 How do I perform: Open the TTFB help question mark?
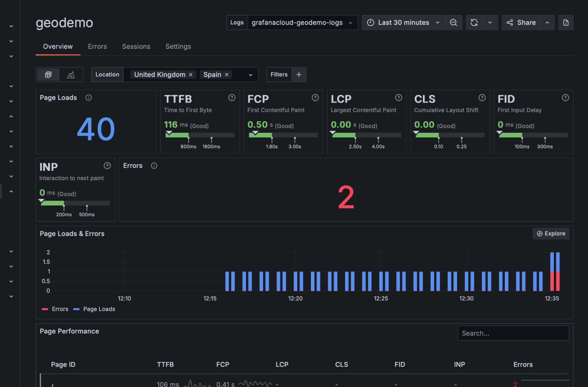click(231, 97)
